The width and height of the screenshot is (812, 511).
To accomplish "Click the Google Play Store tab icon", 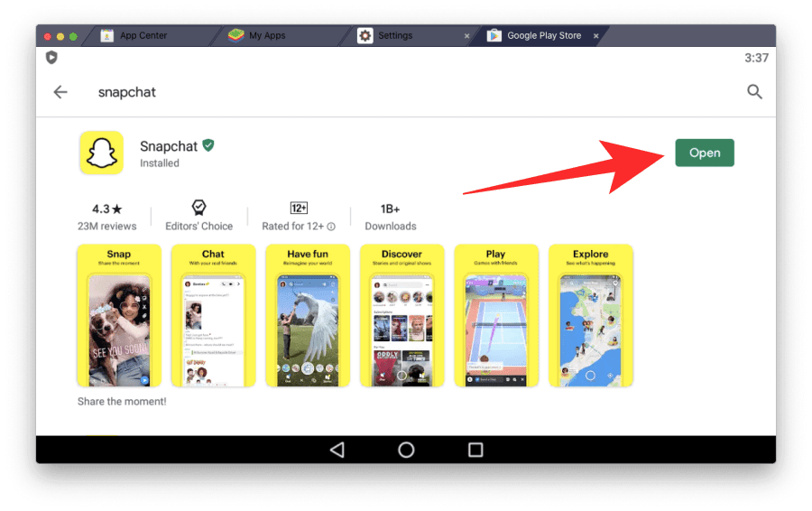I will pos(494,36).
